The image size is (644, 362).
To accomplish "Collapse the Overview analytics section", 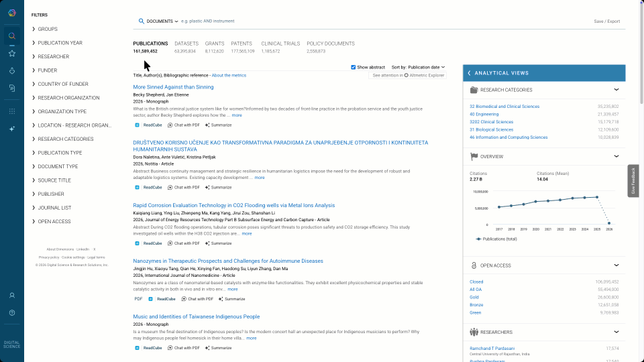I will coord(616,157).
